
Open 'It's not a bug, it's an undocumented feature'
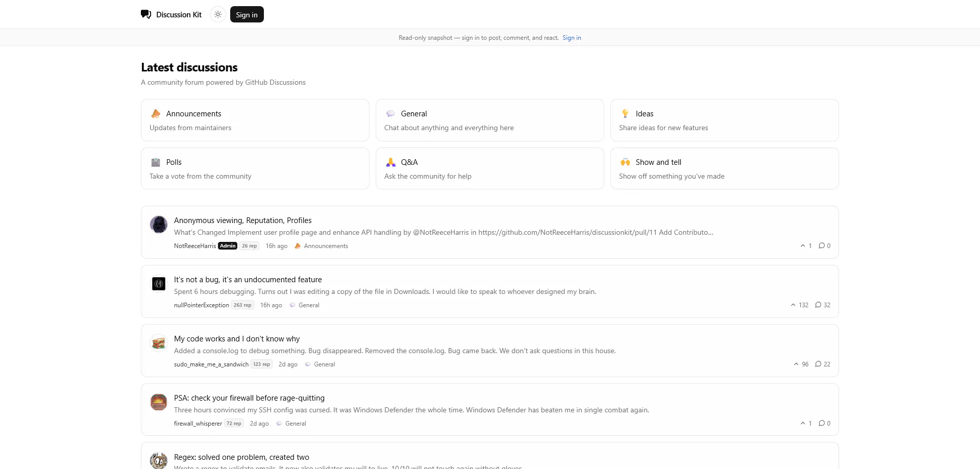tap(248, 280)
